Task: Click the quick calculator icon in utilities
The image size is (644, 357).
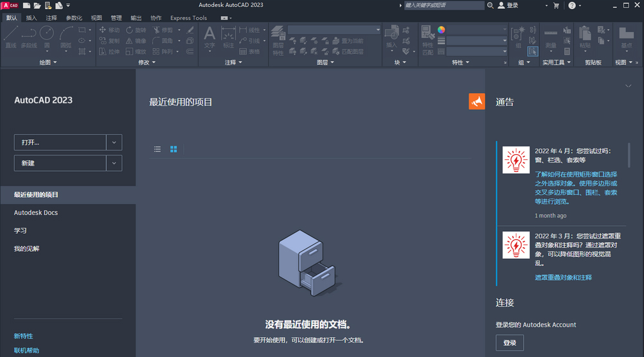Action: pos(568,51)
